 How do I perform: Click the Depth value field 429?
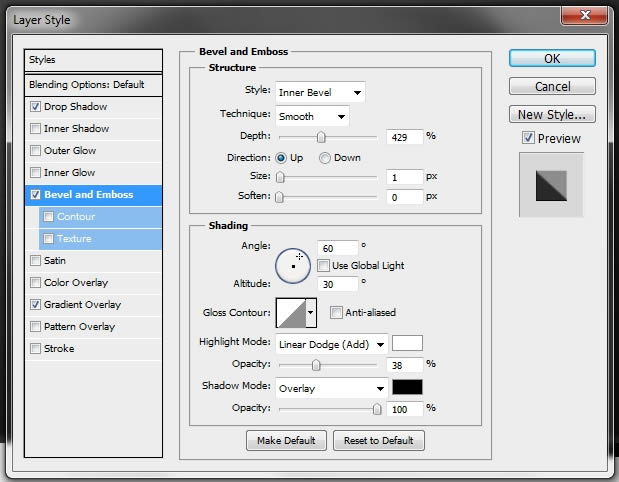(x=405, y=137)
